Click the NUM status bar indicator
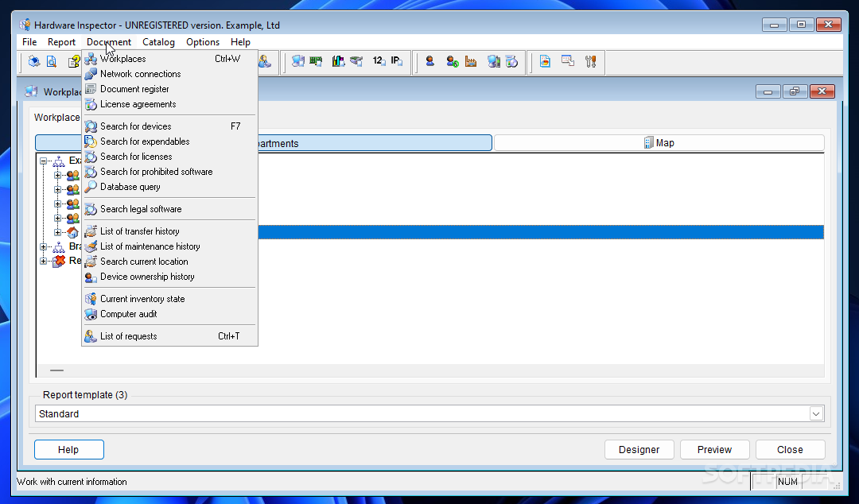 click(787, 482)
